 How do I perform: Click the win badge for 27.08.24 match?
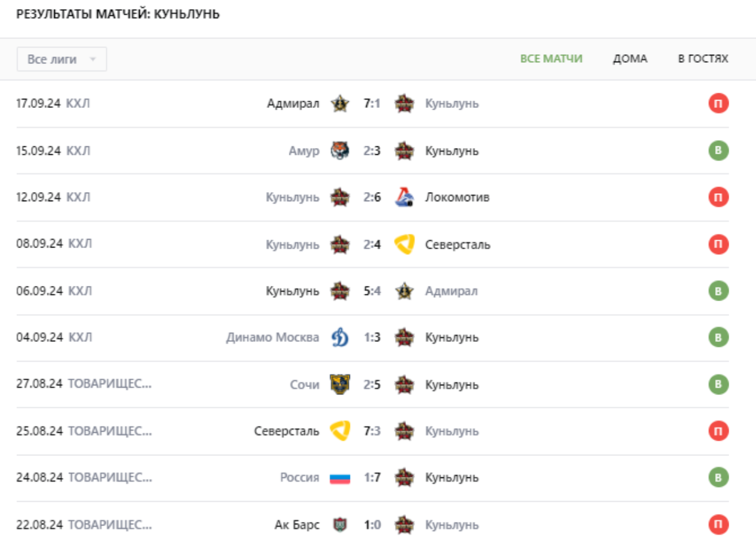(718, 385)
